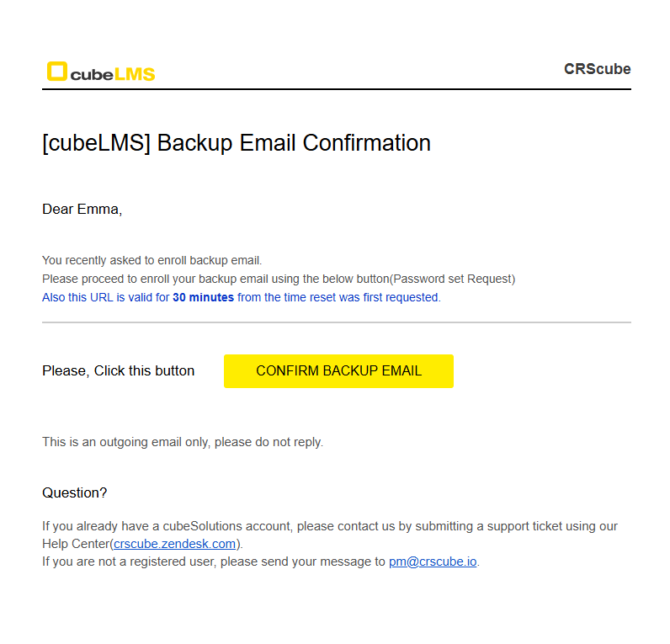Click the 'outgoing email only' notice
The width and height of the screenshot is (670, 644).
[182, 442]
